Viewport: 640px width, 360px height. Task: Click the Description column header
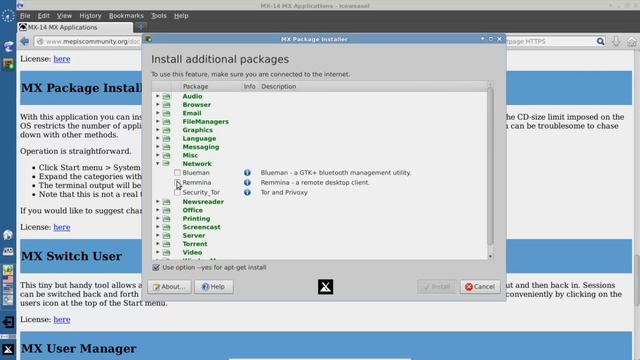tap(279, 87)
